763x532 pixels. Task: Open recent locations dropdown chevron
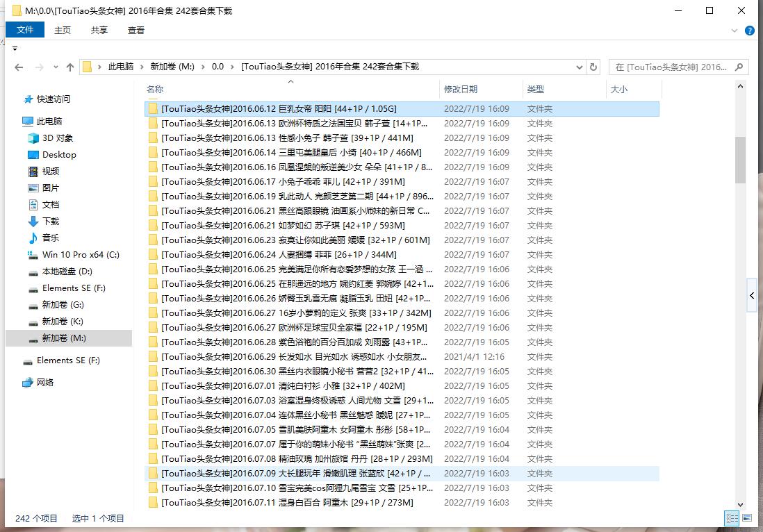(x=56, y=67)
